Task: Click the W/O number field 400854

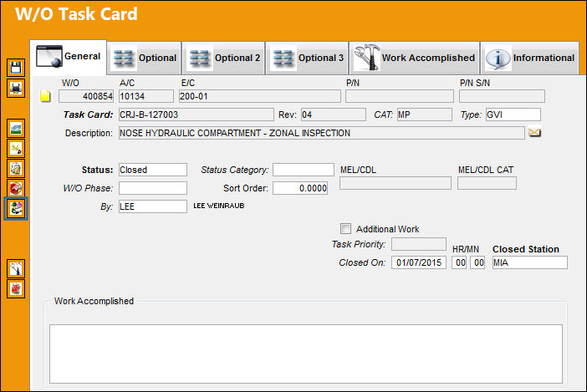Action: pyautogui.click(x=86, y=96)
